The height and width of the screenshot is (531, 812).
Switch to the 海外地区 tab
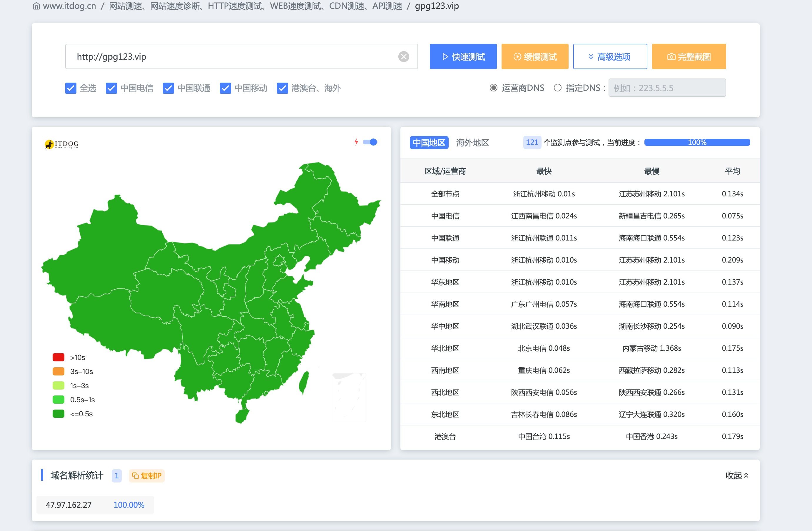472,143
